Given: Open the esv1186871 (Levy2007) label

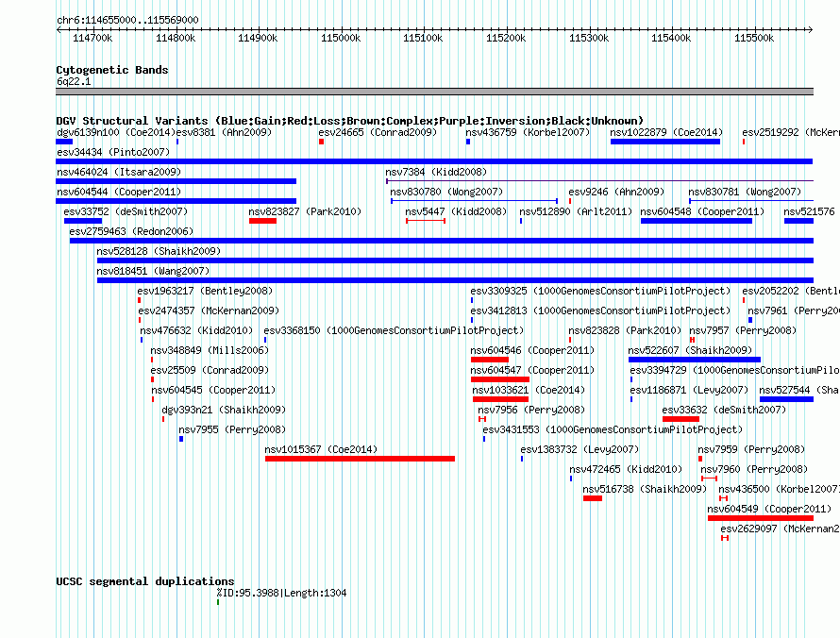Looking at the screenshot, I should (690, 390).
